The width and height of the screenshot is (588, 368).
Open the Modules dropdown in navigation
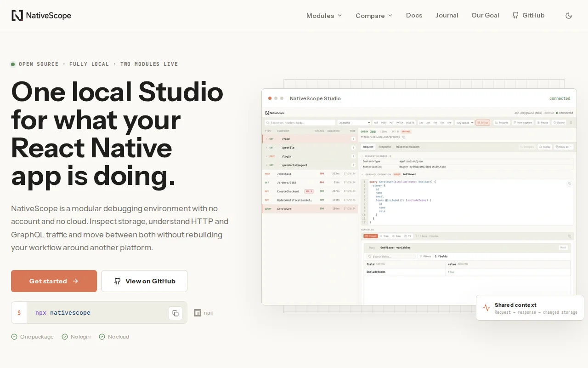click(324, 16)
